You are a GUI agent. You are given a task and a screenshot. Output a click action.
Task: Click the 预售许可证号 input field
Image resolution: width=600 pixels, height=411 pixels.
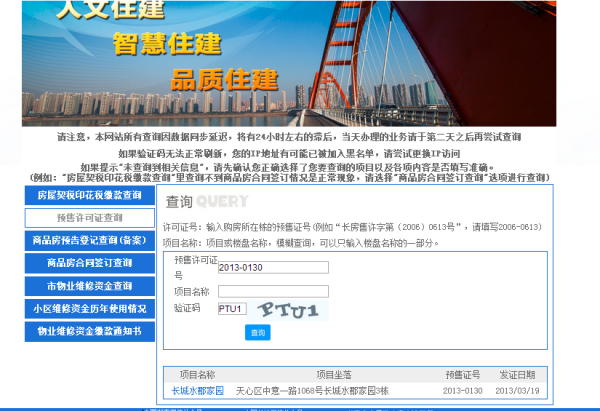273,267
